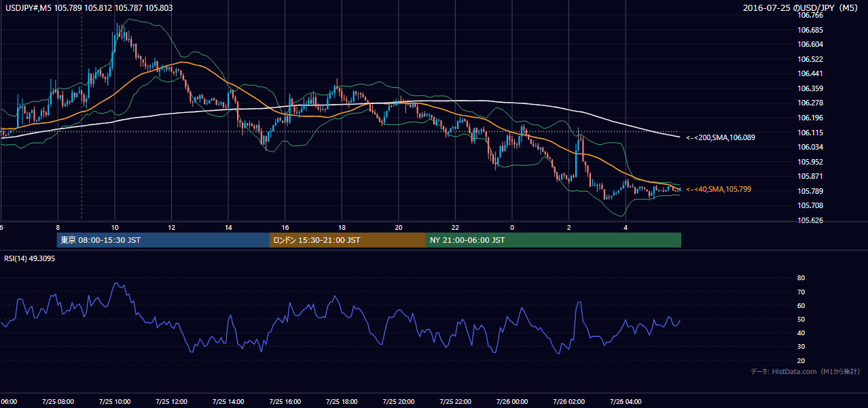Image resolution: width=868 pixels, height=408 pixels.
Task: Click RSI axis level 40
Action: [x=801, y=333]
